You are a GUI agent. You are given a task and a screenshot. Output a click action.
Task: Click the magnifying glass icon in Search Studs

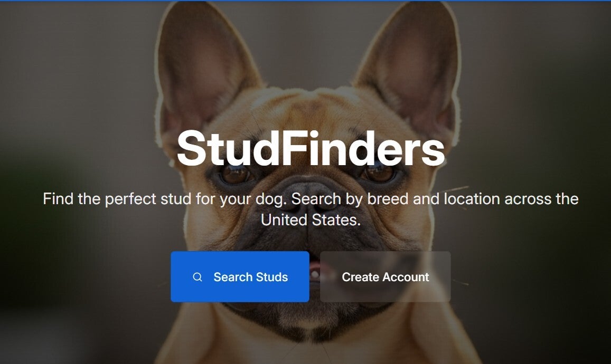click(x=198, y=277)
